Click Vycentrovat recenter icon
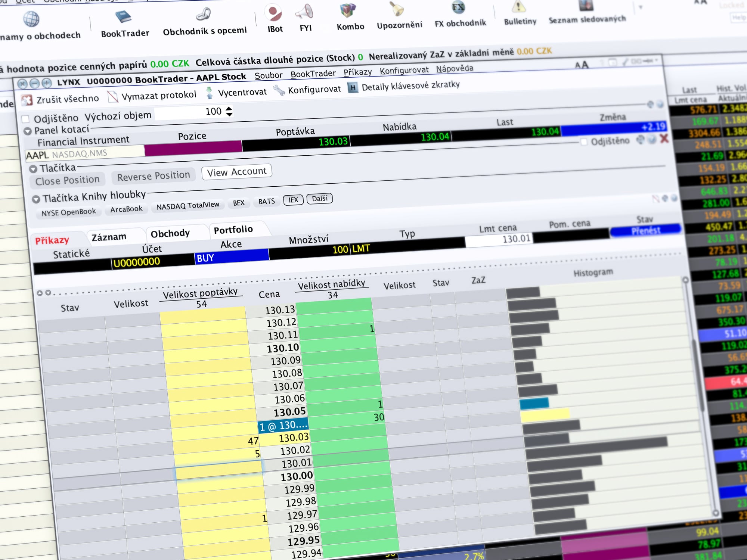The image size is (747, 560). point(210,93)
